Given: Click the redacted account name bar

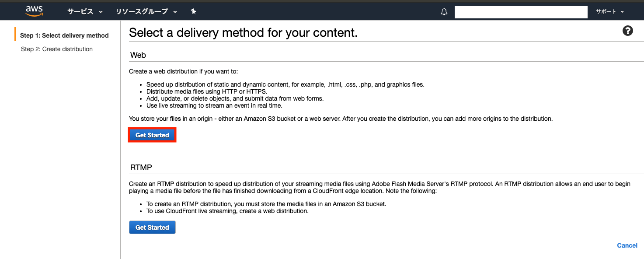Looking at the screenshot, I should 521,12.
